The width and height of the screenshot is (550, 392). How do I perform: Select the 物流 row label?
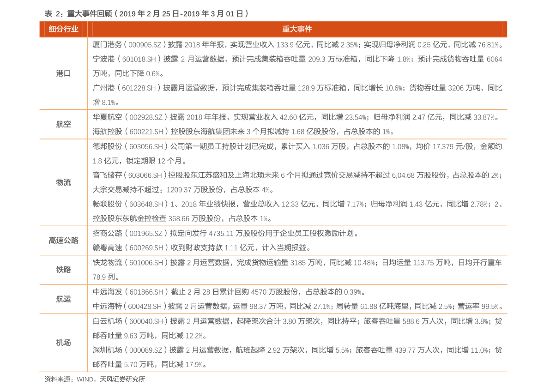point(63,182)
